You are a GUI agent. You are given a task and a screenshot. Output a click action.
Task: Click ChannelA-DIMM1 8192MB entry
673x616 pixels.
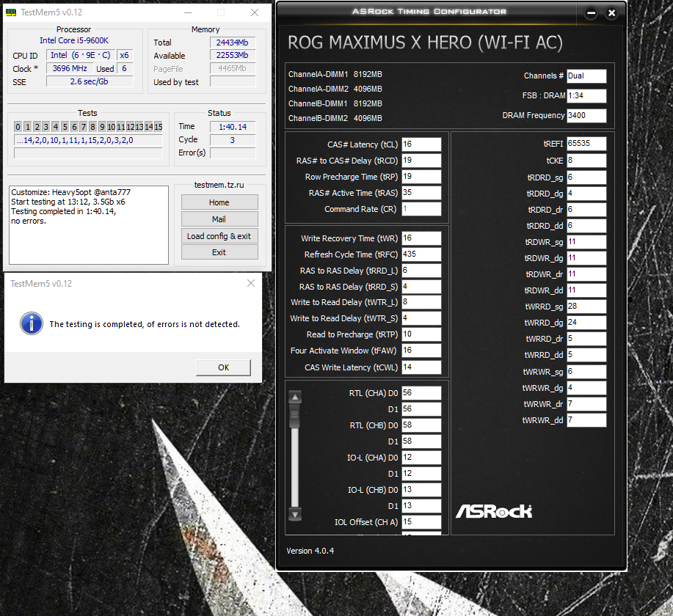coord(335,74)
